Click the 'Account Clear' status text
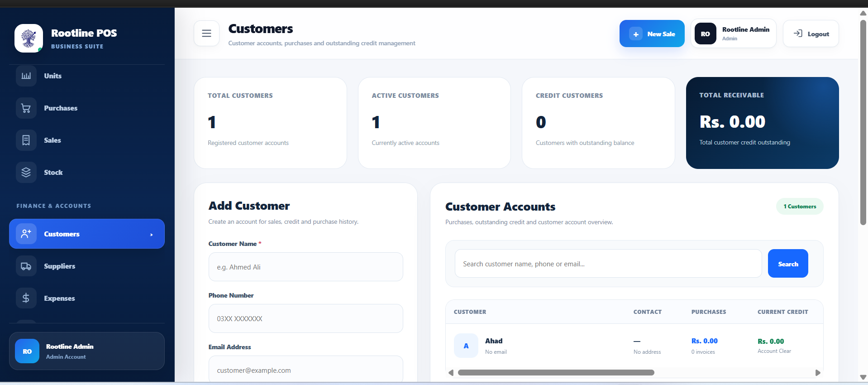 coord(774,351)
